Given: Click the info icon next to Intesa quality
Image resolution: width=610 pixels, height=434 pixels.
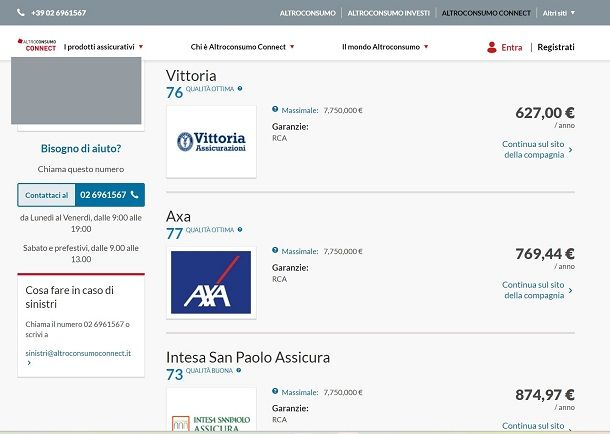Looking at the screenshot, I should click(x=239, y=370).
